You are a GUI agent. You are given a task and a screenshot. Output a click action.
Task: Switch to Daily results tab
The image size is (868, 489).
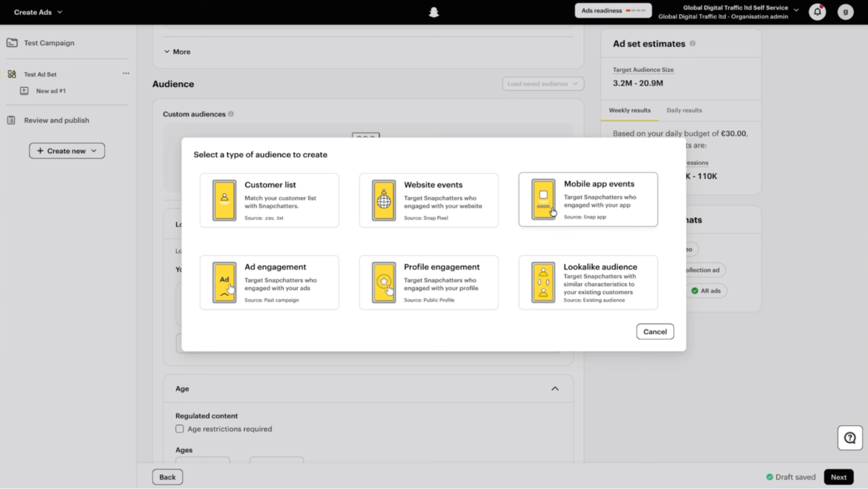point(684,110)
